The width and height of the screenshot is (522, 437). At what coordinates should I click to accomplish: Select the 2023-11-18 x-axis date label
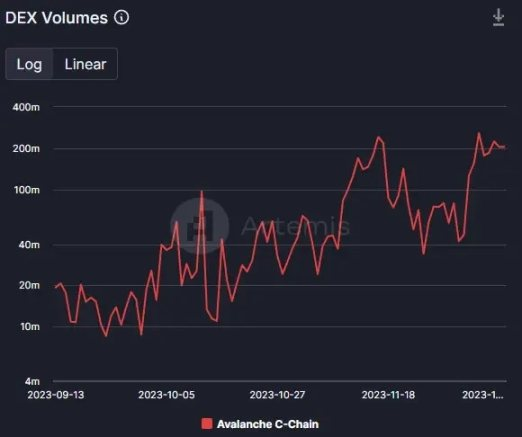(388, 395)
